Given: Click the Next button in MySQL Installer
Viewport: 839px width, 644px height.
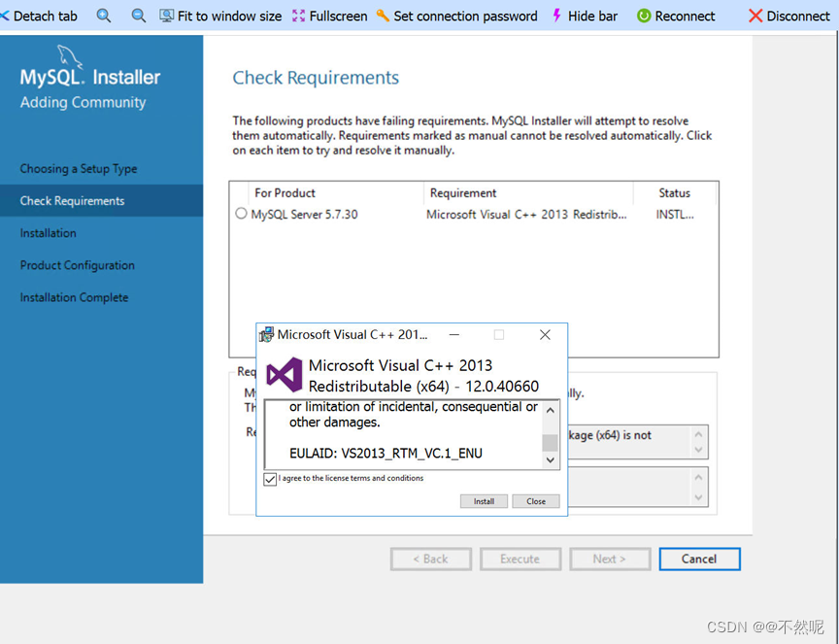Looking at the screenshot, I should click(x=610, y=559).
